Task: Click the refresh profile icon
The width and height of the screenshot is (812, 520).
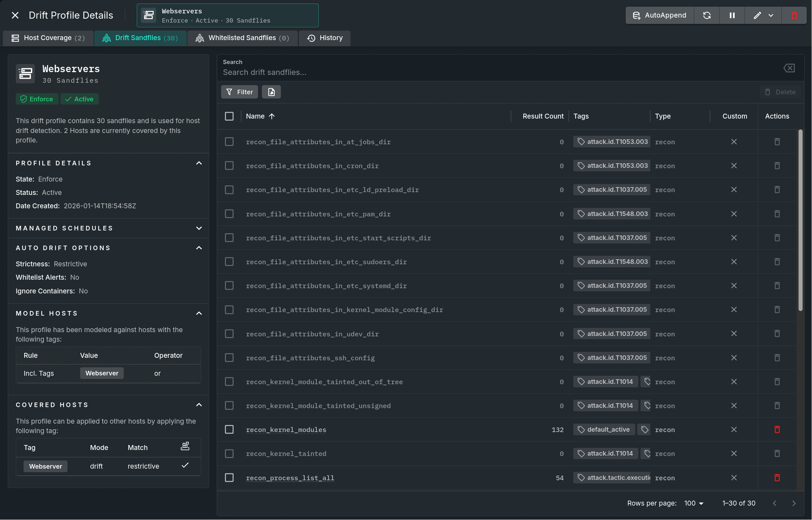Action: coord(707,15)
